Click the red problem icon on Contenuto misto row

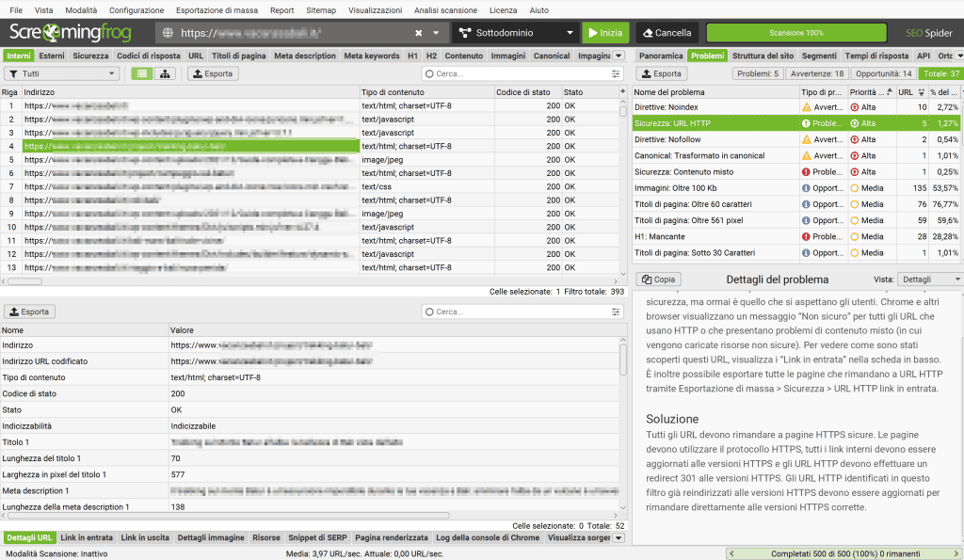click(x=806, y=172)
